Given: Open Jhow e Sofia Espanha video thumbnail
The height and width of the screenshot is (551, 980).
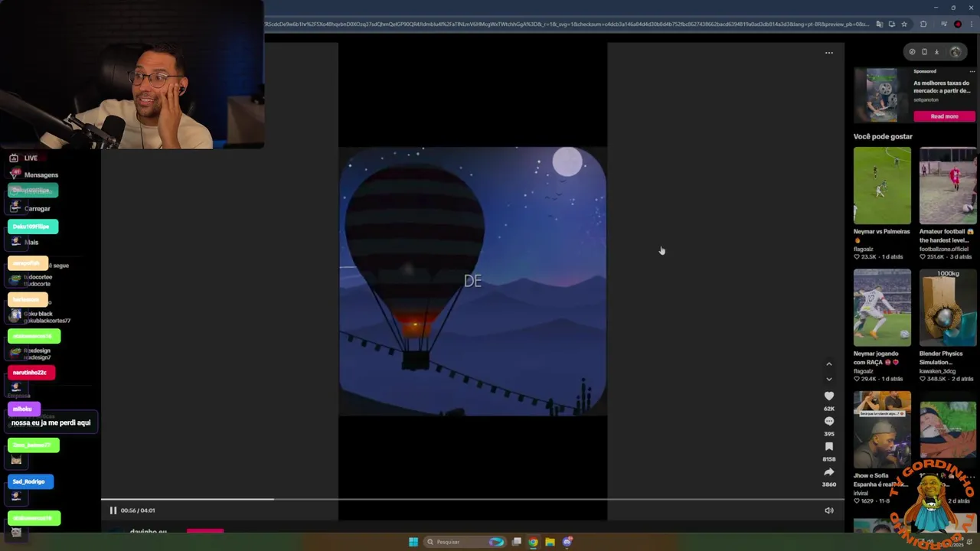Looking at the screenshot, I should [882, 429].
